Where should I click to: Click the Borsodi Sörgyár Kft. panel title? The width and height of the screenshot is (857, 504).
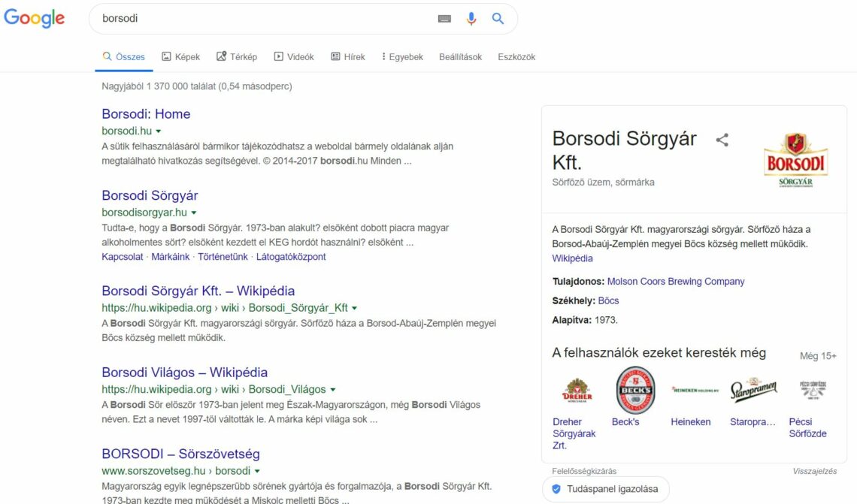pos(624,150)
